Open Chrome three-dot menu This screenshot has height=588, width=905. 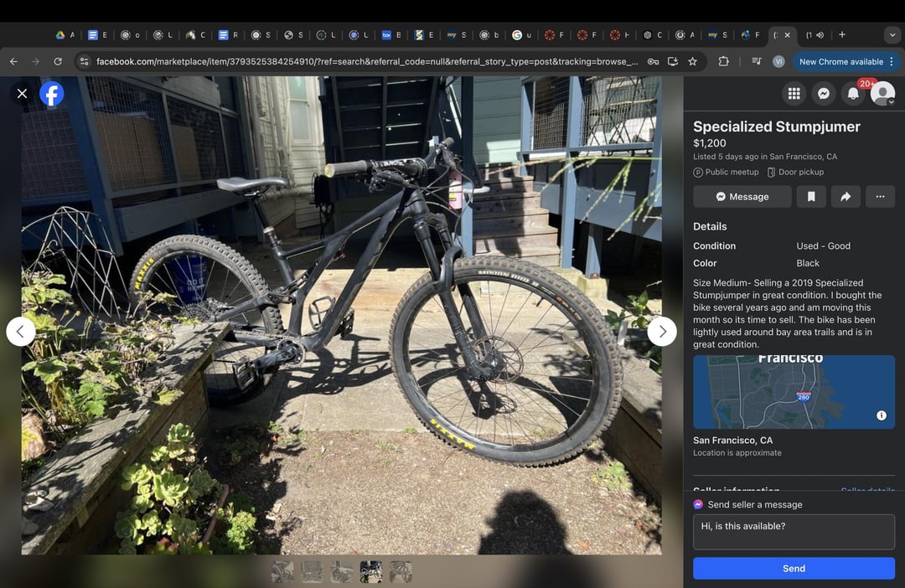892,61
